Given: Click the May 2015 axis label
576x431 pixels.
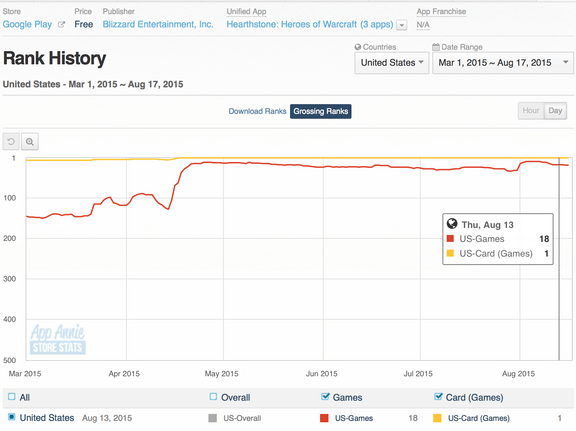Looking at the screenshot, I should 222,374.
